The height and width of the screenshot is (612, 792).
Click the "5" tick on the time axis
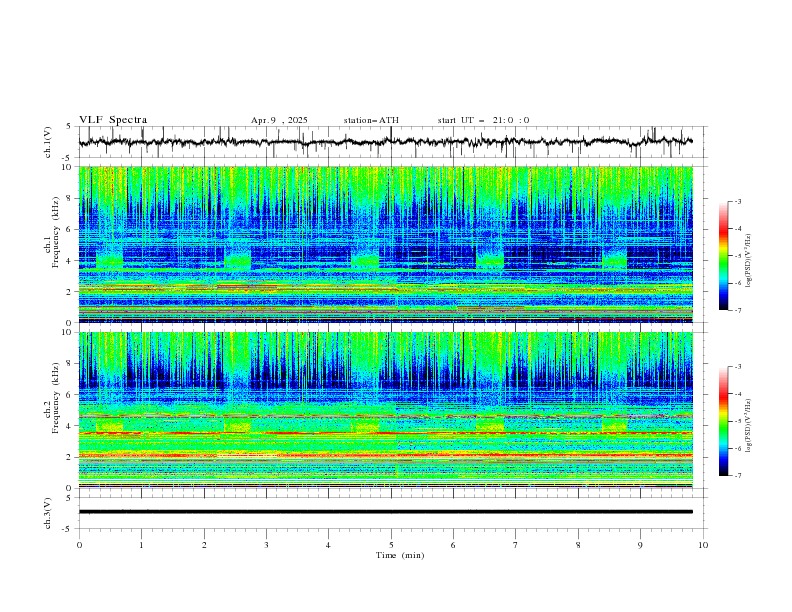click(391, 545)
